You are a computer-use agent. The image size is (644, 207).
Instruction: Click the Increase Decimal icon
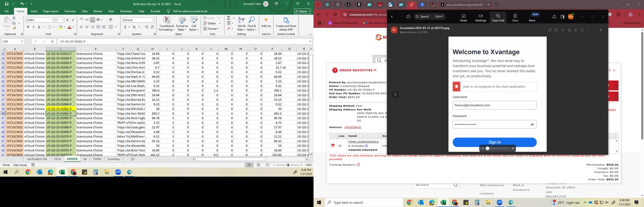click(147, 27)
